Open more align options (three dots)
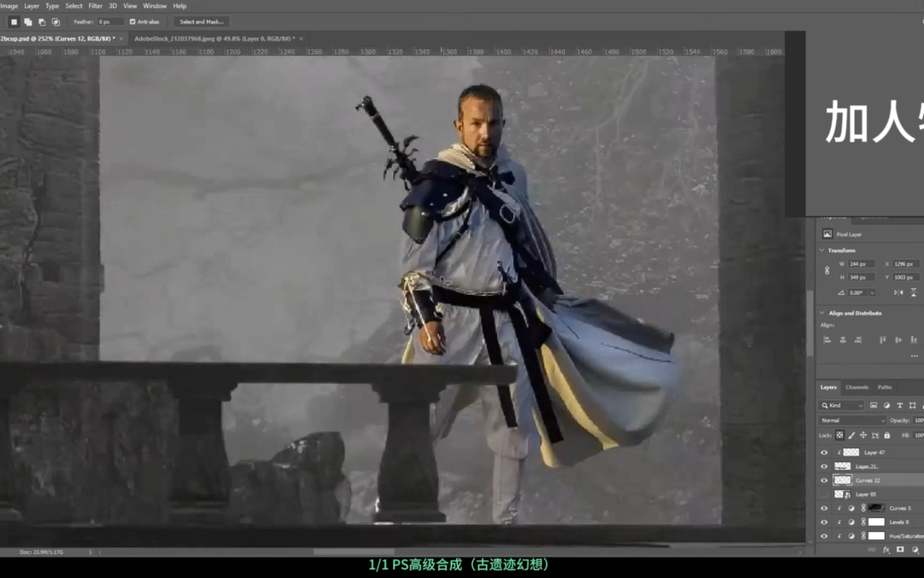Image resolution: width=924 pixels, height=578 pixels. point(914,356)
